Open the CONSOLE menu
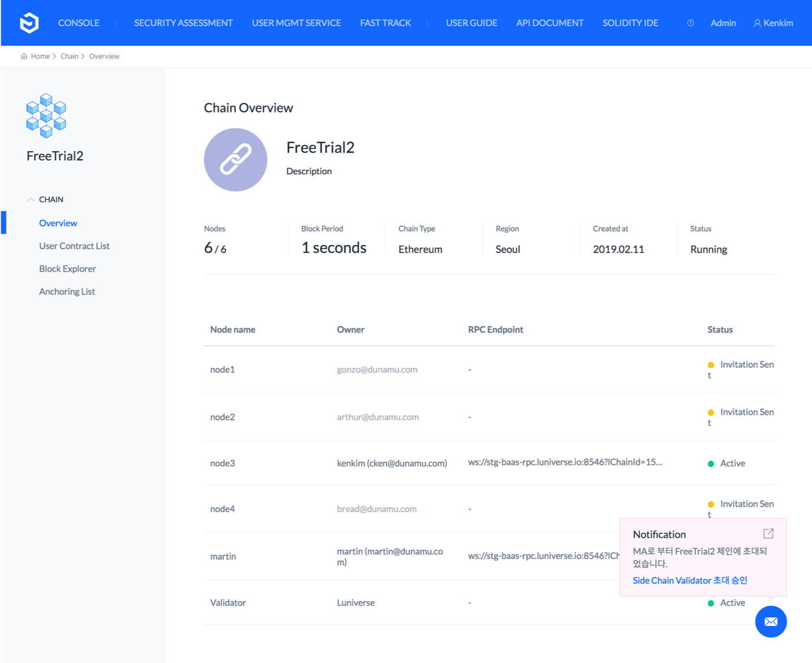 point(78,23)
